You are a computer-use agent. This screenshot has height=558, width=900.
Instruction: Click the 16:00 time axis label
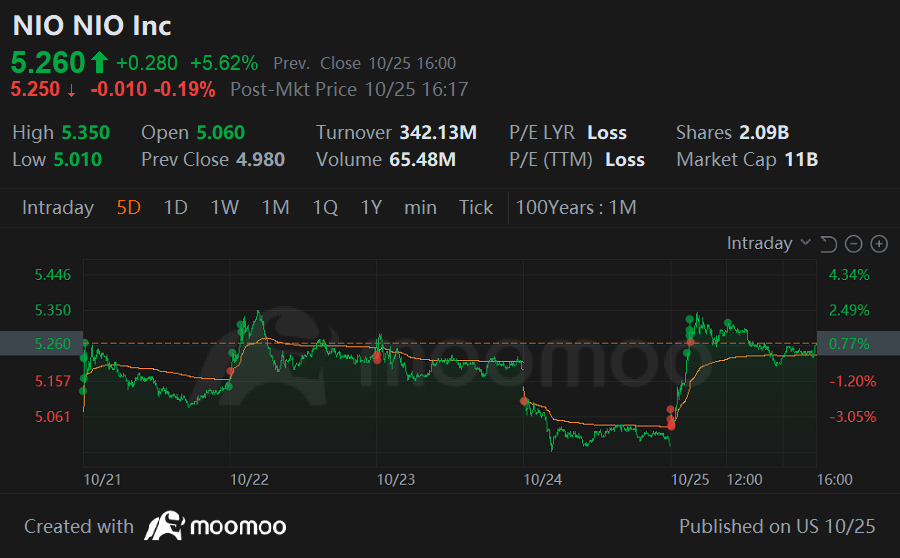point(835,479)
